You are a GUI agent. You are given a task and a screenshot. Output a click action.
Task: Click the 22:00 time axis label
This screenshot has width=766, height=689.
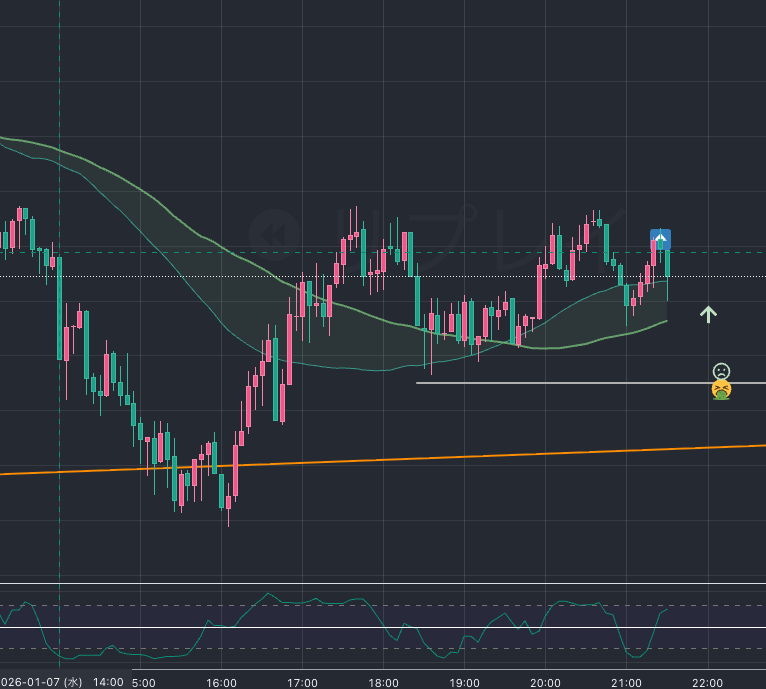707,682
